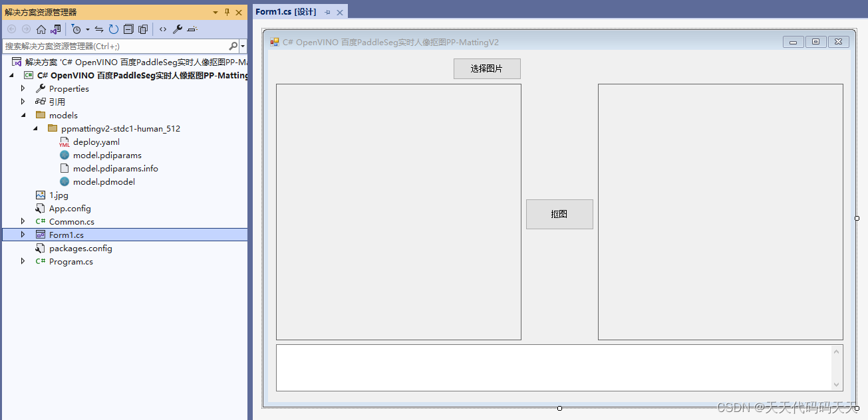Viewport: 868px width, 420px height.
Task: Open the search options dropdown arrow
Action: 243,47
